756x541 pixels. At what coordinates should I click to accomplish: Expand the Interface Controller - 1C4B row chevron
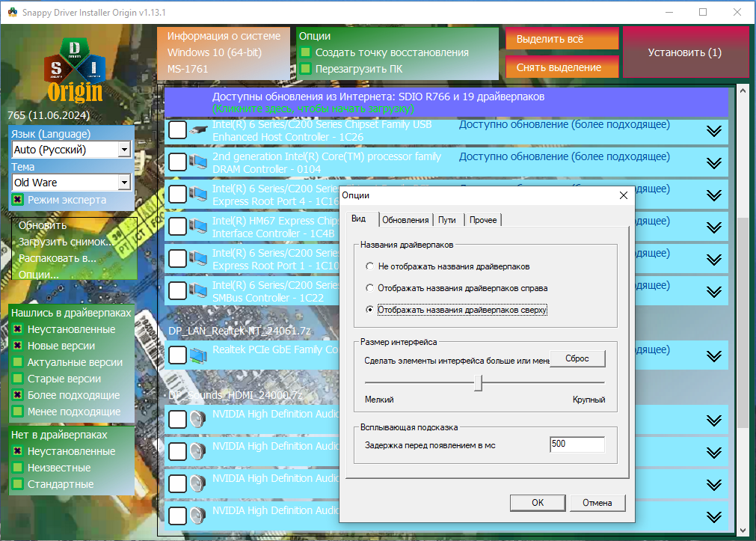[x=713, y=227]
